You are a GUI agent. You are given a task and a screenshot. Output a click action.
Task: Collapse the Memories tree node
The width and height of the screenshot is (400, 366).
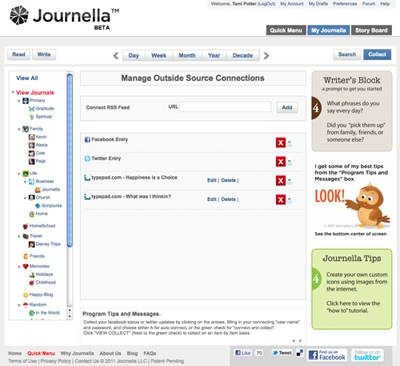click(x=19, y=267)
